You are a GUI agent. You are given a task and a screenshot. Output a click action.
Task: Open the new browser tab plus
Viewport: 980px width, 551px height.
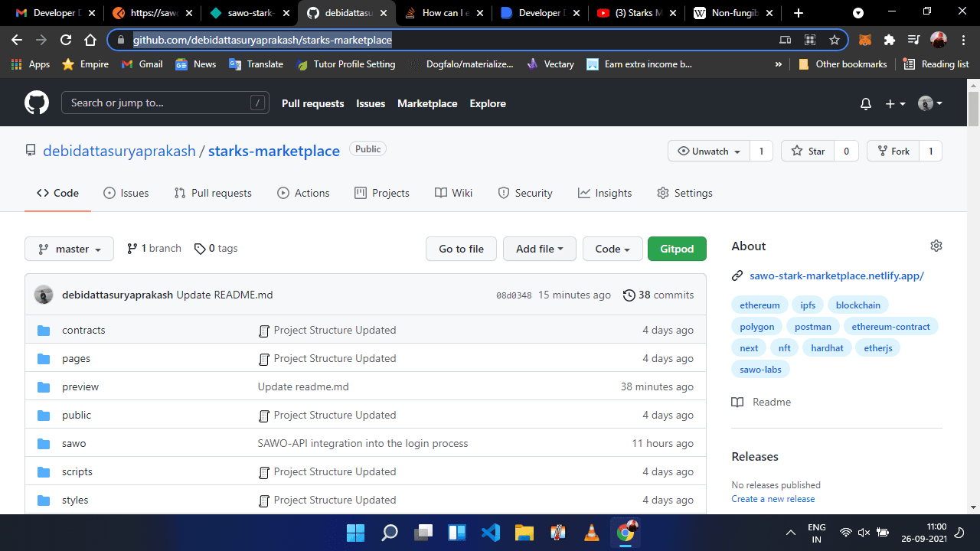tap(799, 13)
